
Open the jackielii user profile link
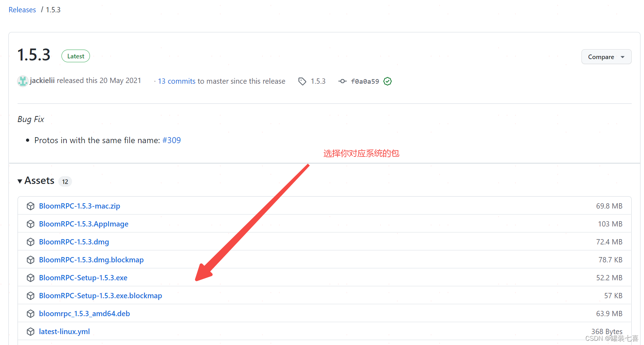click(42, 81)
